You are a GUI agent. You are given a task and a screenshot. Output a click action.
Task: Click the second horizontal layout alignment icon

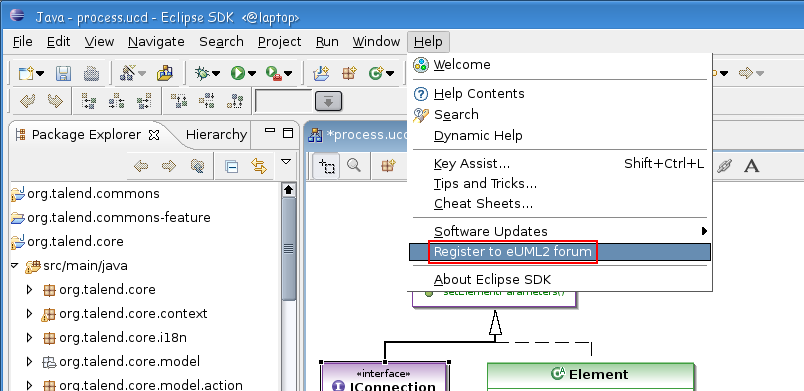pyautogui.click(x=117, y=101)
